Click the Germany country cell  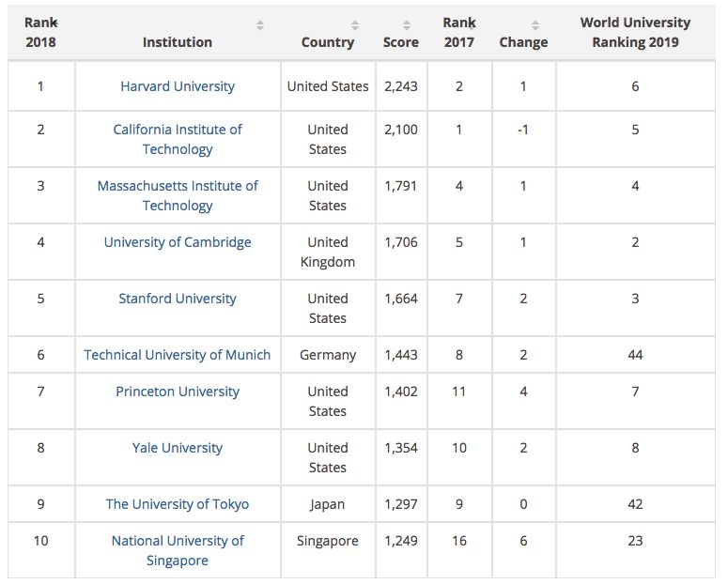click(x=328, y=355)
